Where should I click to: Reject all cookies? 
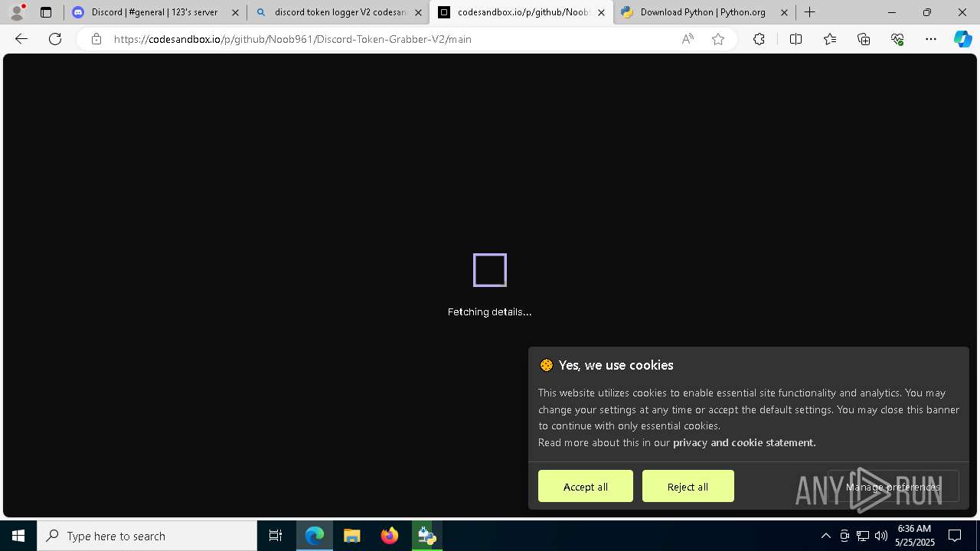[688, 486]
